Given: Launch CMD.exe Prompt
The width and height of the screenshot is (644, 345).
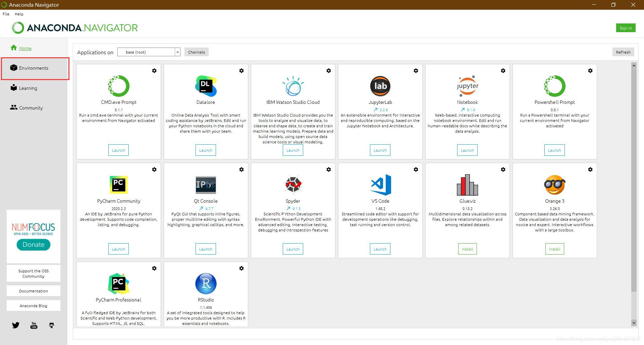Looking at the screenshot, I should 118,150.
